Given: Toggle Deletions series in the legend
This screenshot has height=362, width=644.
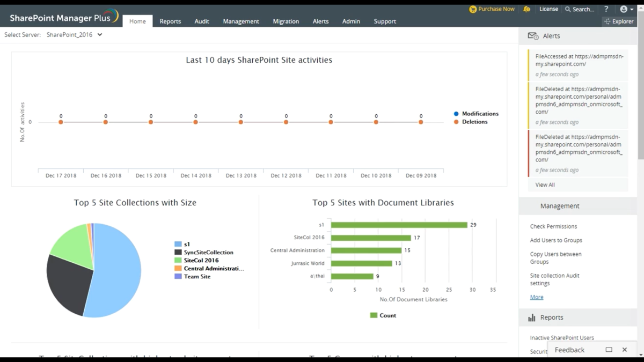Looking at the screenshot, I should pos(471,122).
